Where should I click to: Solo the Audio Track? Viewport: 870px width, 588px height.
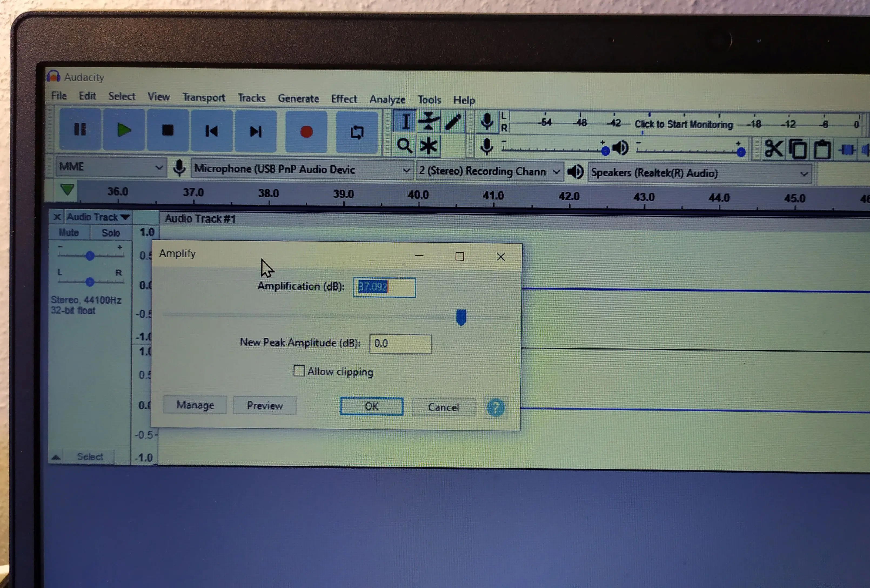coord(111,233)
